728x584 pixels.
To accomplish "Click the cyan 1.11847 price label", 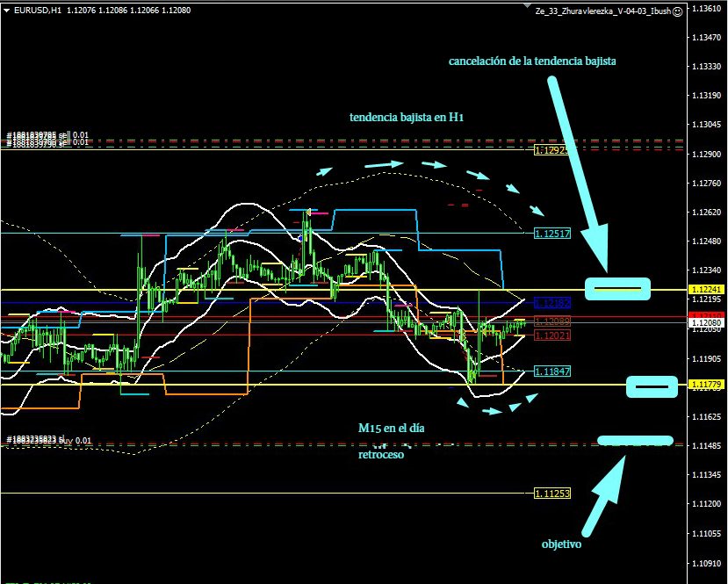I will [x=552, y=371].
